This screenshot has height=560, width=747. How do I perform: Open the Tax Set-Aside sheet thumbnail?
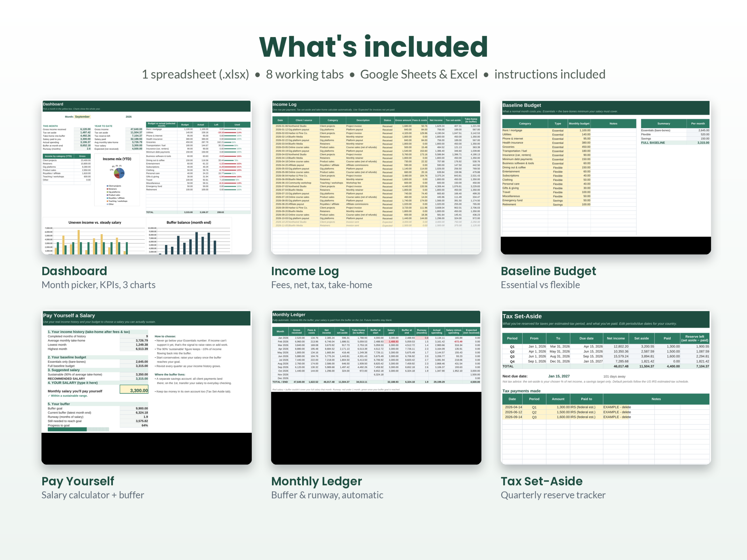[x=605, y=388]
